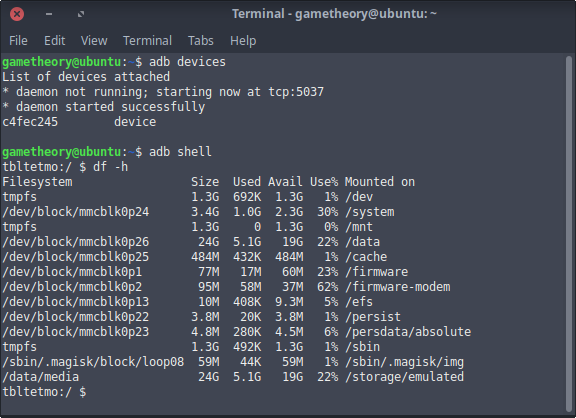This screenshot has width=576, height=418.
Task: Open the Edit menu
Action: (x=54, y=40)
